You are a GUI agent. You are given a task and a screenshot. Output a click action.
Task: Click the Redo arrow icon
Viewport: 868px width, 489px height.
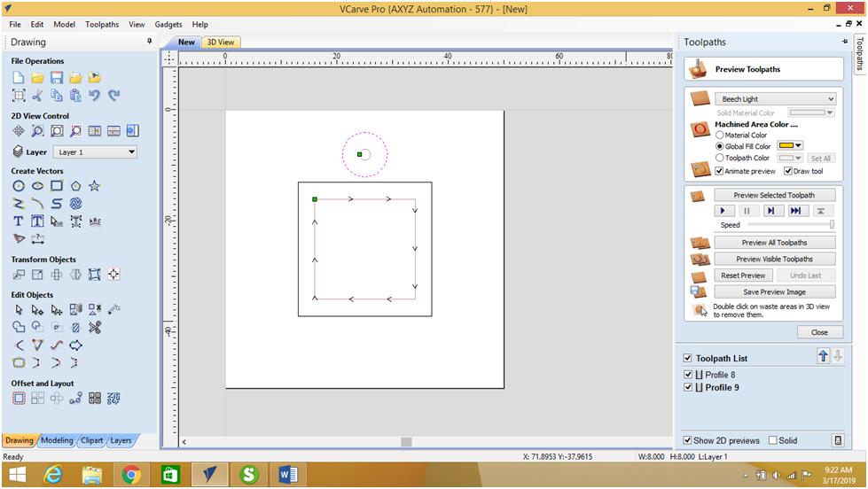113,95
